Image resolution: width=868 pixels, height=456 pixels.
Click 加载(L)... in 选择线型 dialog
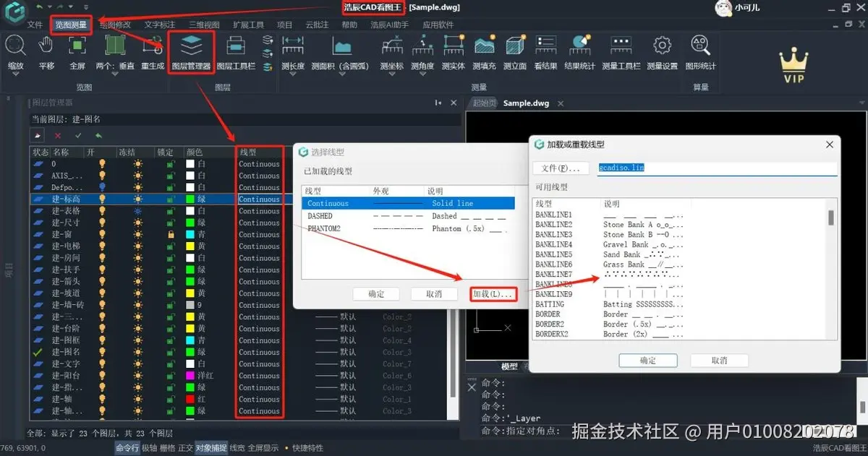(x=492, y=294)
